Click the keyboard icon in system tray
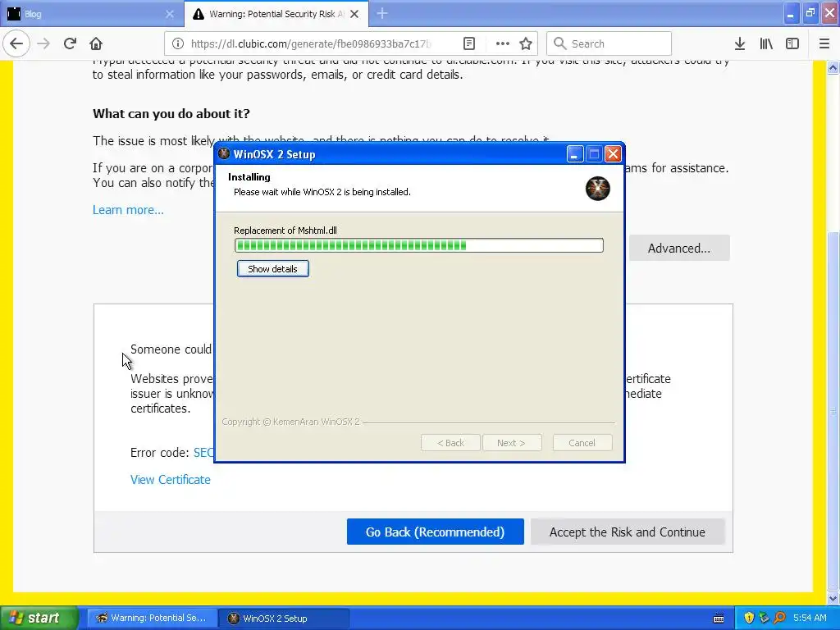Image resolution: width=840 pixels, height=630 pixels. click(x=719, y=619)
